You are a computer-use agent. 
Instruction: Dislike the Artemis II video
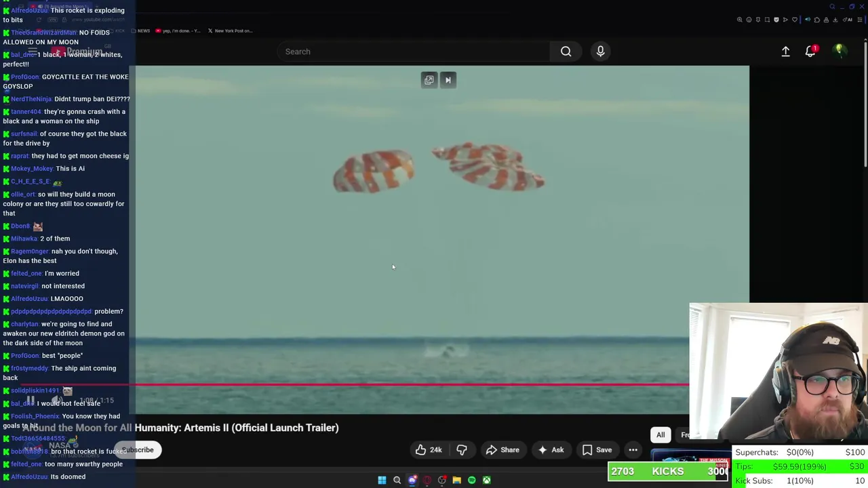(x=462, y=450)
